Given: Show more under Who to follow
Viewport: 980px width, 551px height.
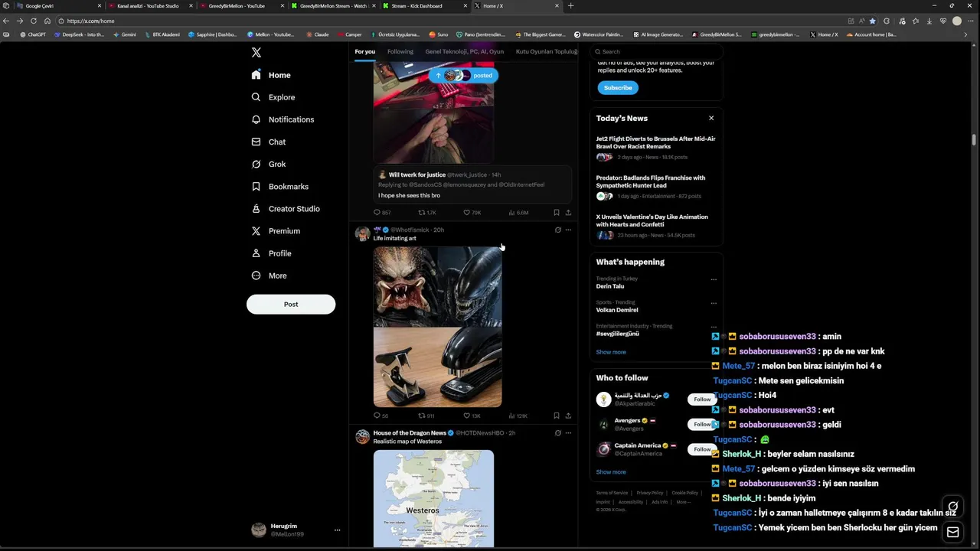Looking at the screenshot, I should coord(611,471).
